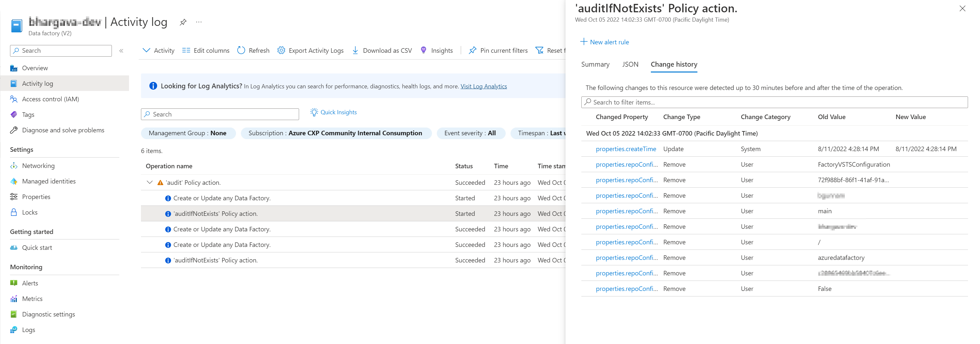Open Overview in sidebar
The width and height of the screenshot is (980, 344).
35,68
